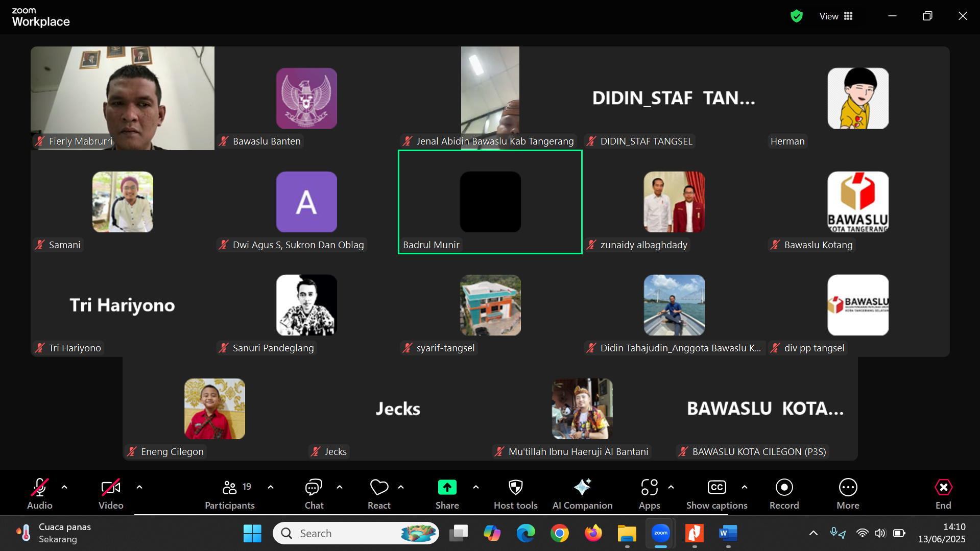Expand the share options arrow beside Share
This screenshot has height=551, width=980.
(476, 487)
